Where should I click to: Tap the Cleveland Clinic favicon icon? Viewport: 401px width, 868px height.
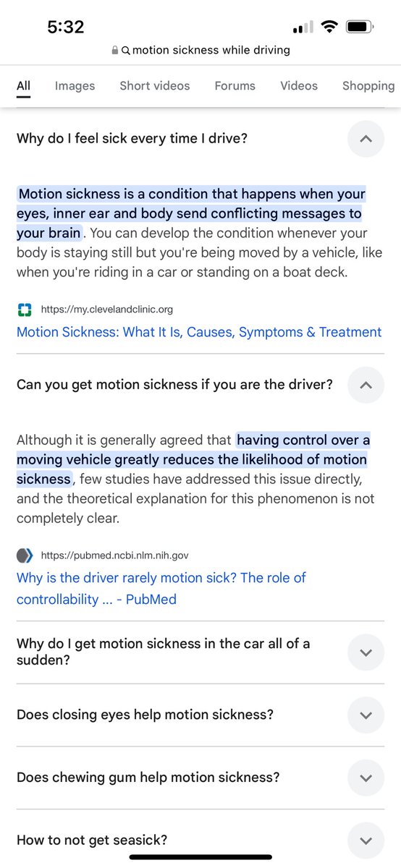point(25,310)
